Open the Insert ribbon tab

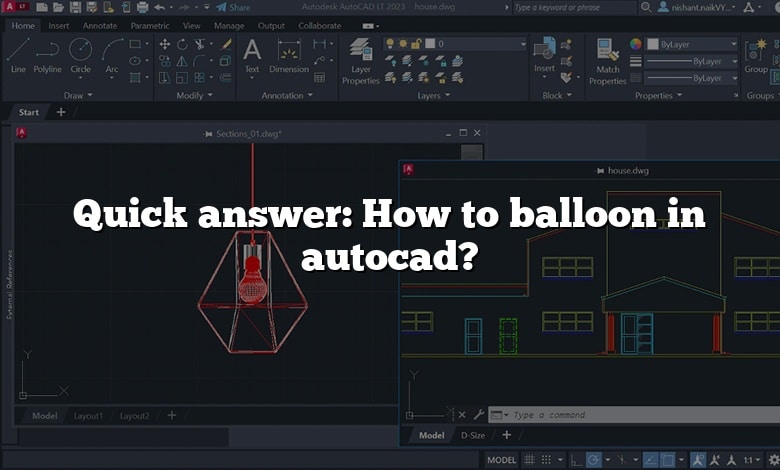click(59, 25)
